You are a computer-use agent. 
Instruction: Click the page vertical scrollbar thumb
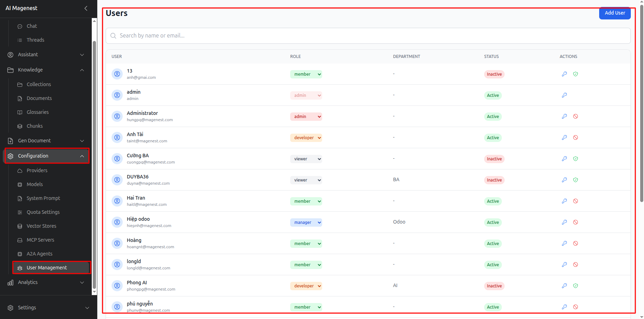point(642,103)
